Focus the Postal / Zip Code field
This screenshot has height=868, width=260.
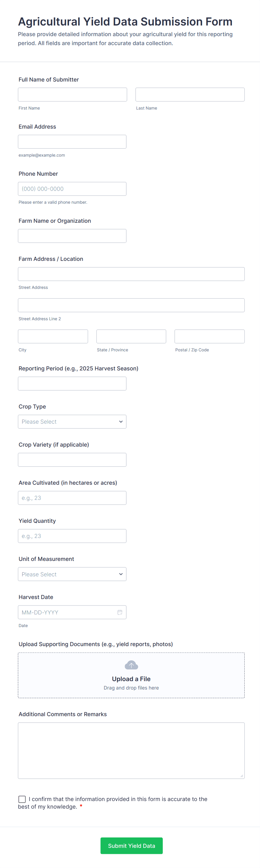209,336
